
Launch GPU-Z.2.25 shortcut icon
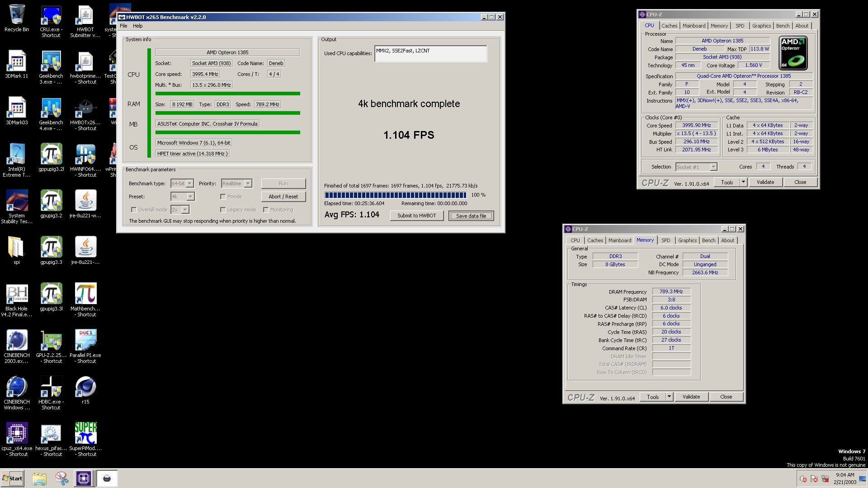pos(51,347)
